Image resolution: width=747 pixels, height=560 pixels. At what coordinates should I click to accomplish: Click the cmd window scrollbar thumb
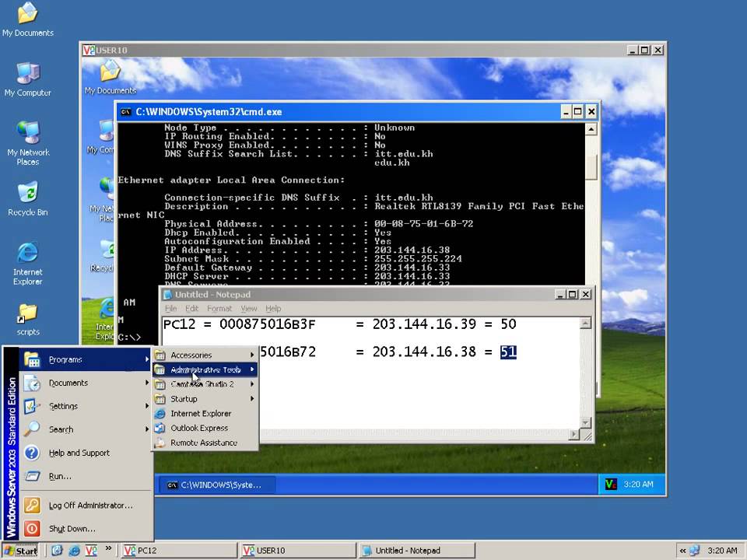click(x=591, y=166)
